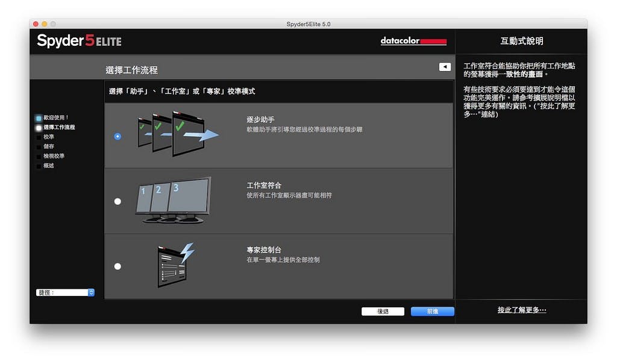617x364 pixels.
Task: Click the 工作室符合 numbered monitors icon
Action: point(173,200)
